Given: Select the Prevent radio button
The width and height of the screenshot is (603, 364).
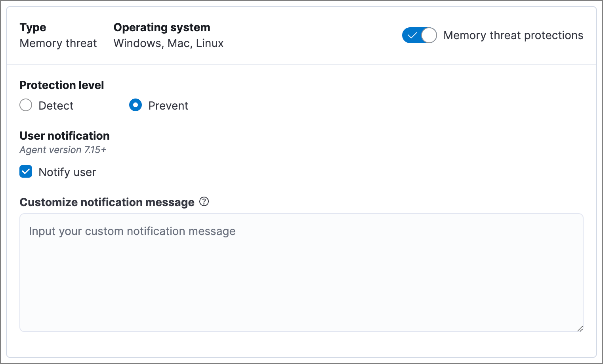Looking at the screenshot, I should pos(135,105).
